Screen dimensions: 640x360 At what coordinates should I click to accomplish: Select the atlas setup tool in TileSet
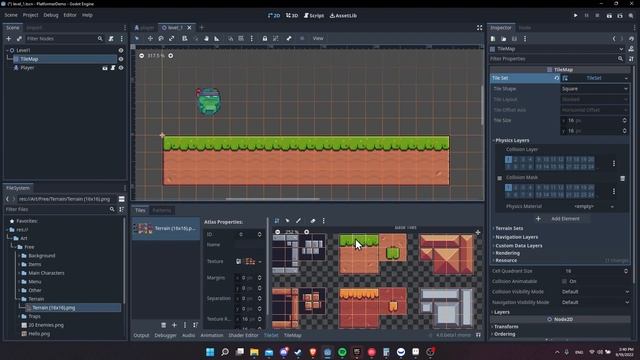click(x=277, y=221)
